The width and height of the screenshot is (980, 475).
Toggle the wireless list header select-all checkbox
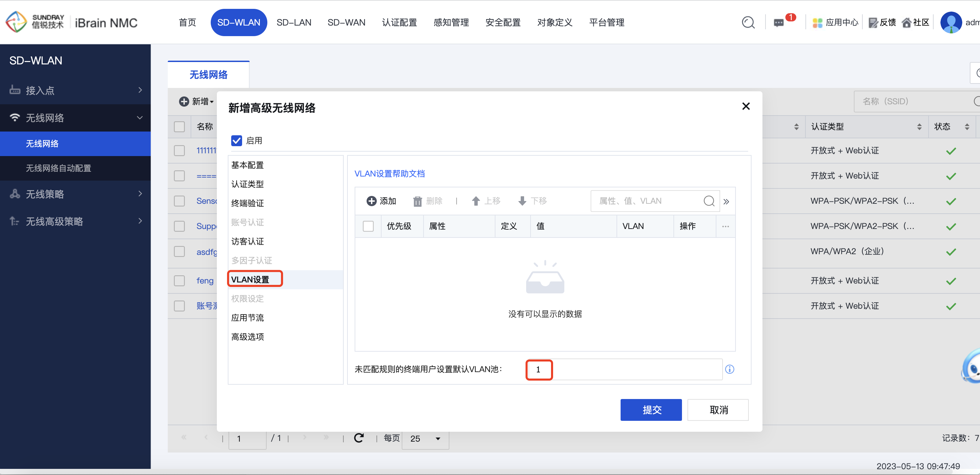pyautogui.click(x=179, y=127)
